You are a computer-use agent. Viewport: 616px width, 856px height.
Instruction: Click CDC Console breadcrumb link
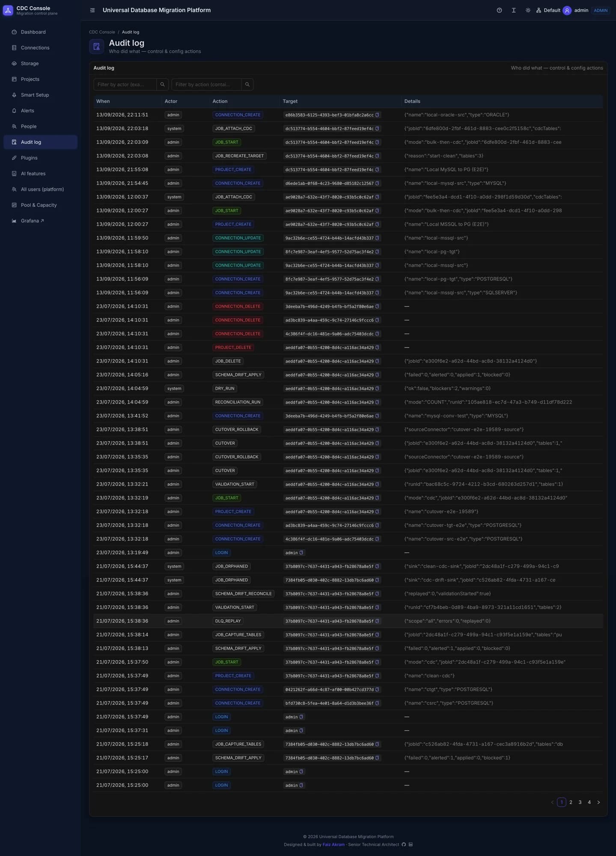102,32
